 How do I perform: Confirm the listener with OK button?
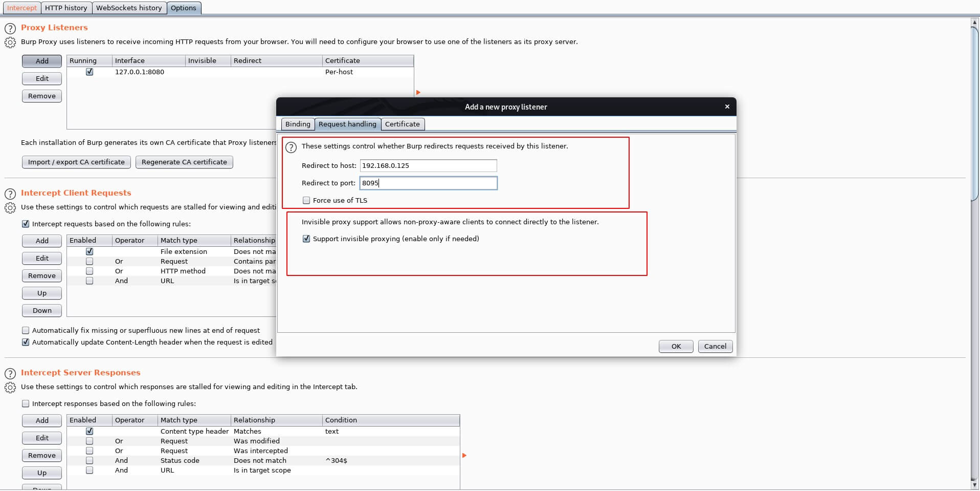[676, 346]
